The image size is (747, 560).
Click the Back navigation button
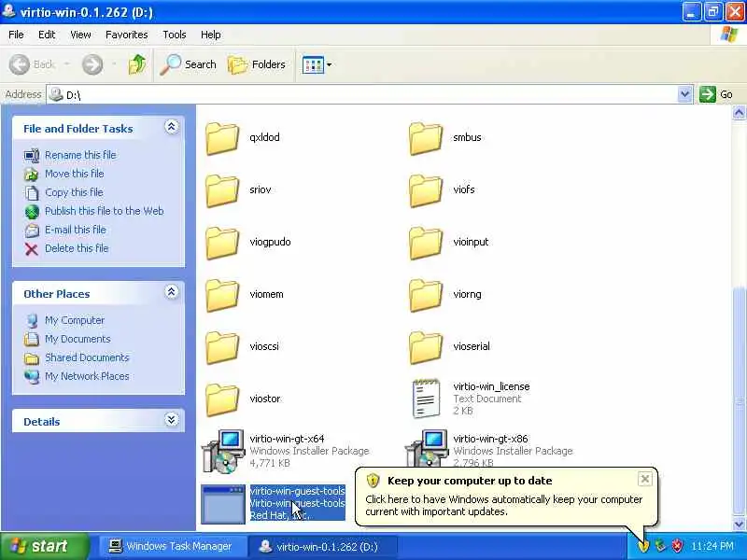pos(33,64)
